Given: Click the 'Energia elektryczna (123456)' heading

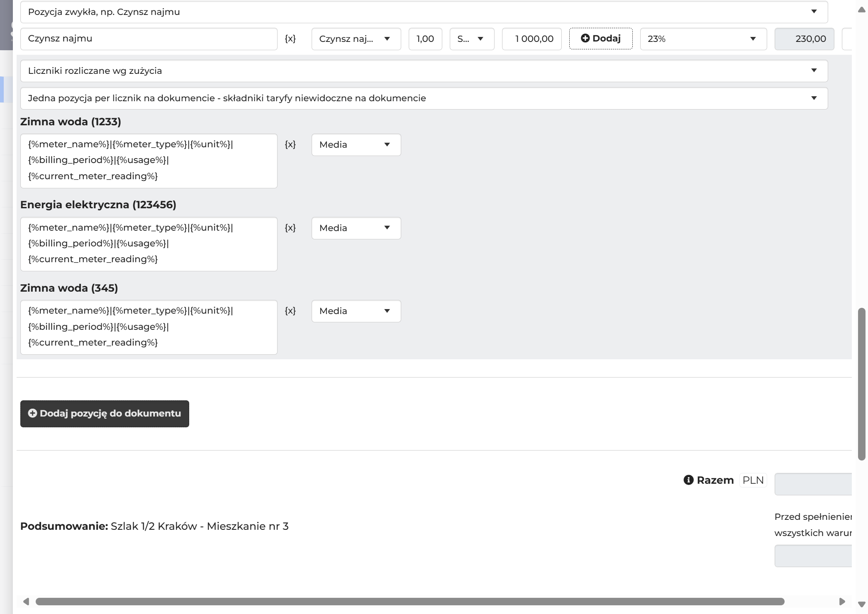Looking at the screenshot, I should tap(98, 205).
